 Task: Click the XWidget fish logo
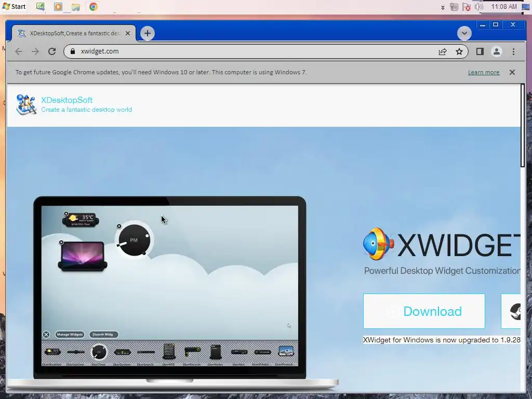coord(378,244)
